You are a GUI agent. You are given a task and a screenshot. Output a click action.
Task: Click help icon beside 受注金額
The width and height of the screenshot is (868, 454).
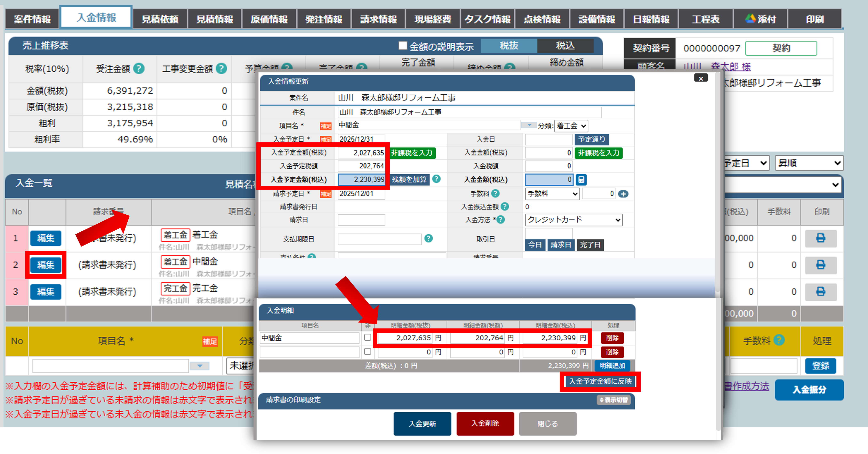coord(139,69)
